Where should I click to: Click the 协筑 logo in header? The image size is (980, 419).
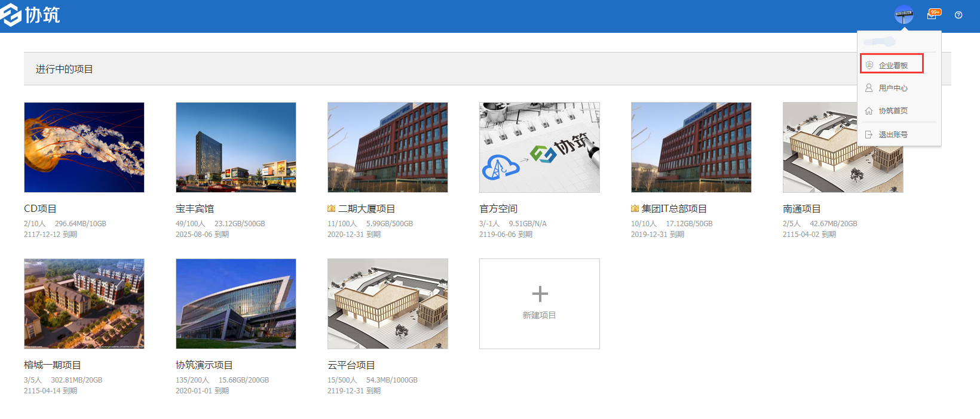coord(31,15)
